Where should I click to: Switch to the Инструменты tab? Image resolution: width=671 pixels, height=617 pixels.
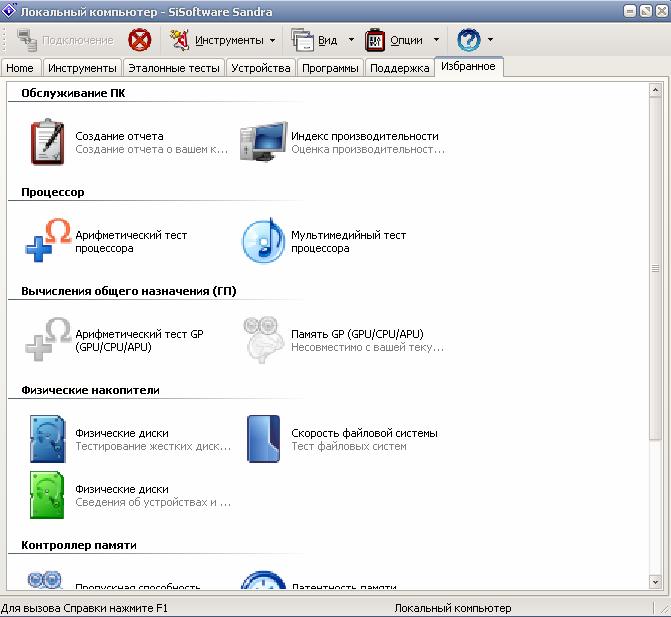coord(82,68)
